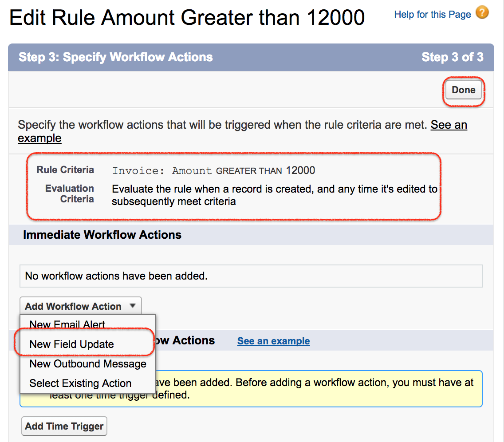Screen dimensions: 504x442
Task: Click the Evaluation Criteria description text
Action: [275, 195]
